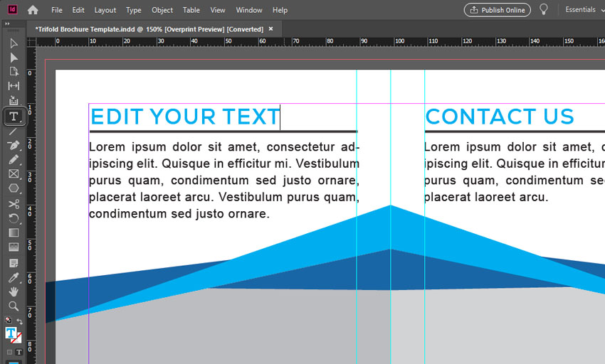Close the Trifold Brochure Template document tab
Viewport: 605px width, 364px height.
coord(271,29)
